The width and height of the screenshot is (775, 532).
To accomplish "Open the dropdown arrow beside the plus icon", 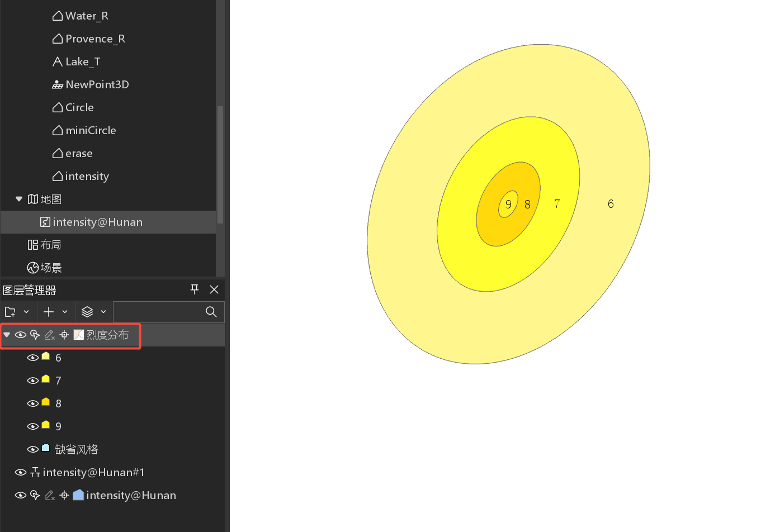I will coord(65,312).
